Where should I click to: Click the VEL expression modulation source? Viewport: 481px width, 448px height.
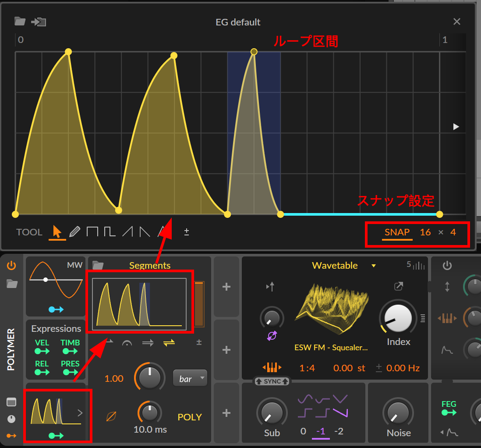(x=42, y=347)
